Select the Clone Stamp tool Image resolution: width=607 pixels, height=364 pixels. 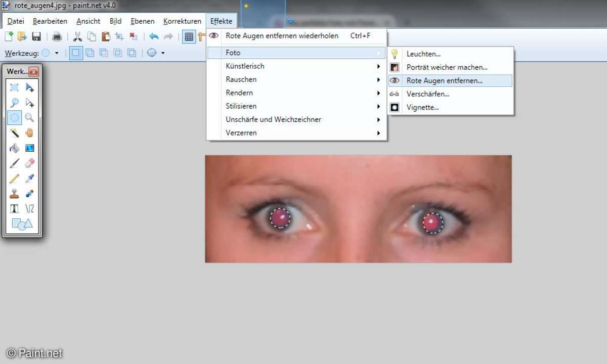click(15, 193)
